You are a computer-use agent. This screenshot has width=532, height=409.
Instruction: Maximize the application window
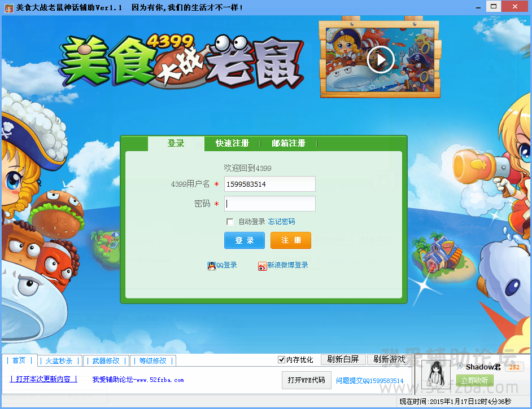494,6
